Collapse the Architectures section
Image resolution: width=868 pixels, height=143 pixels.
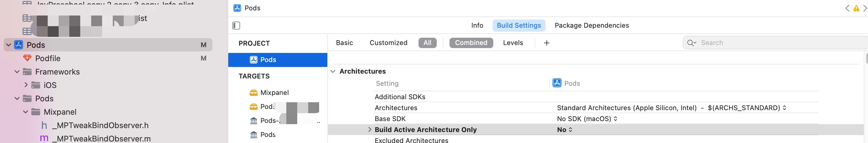click(333, 71)
